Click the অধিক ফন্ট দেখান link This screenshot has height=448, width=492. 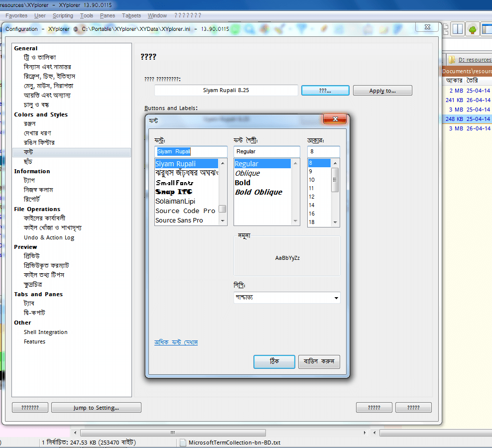(x=176, y=342)
